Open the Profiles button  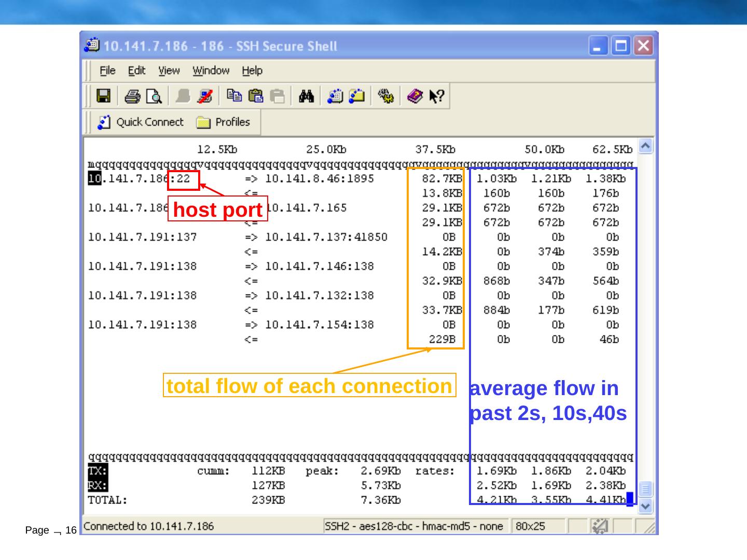tap(224, 122)
